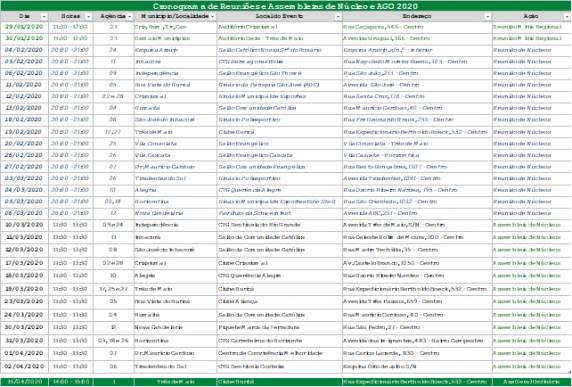
Task: Open the Ação column filter dropdown
Action: [567, 17]
